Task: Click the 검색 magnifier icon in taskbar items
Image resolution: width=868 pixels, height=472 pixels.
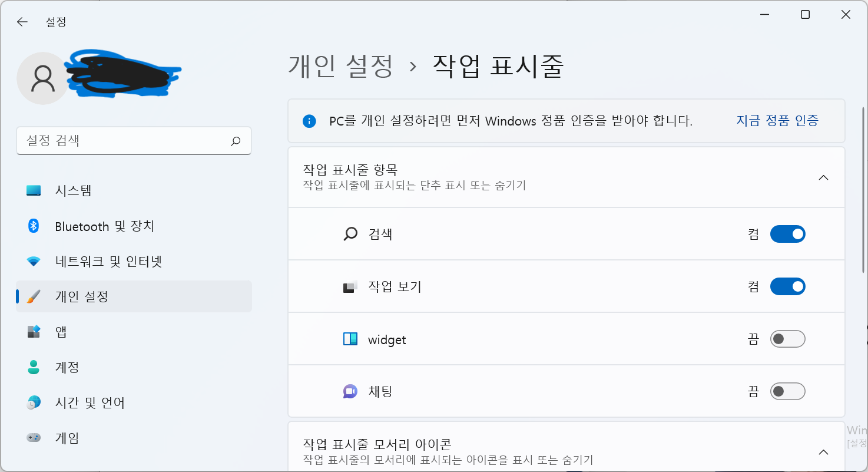Action: [350, 235]
